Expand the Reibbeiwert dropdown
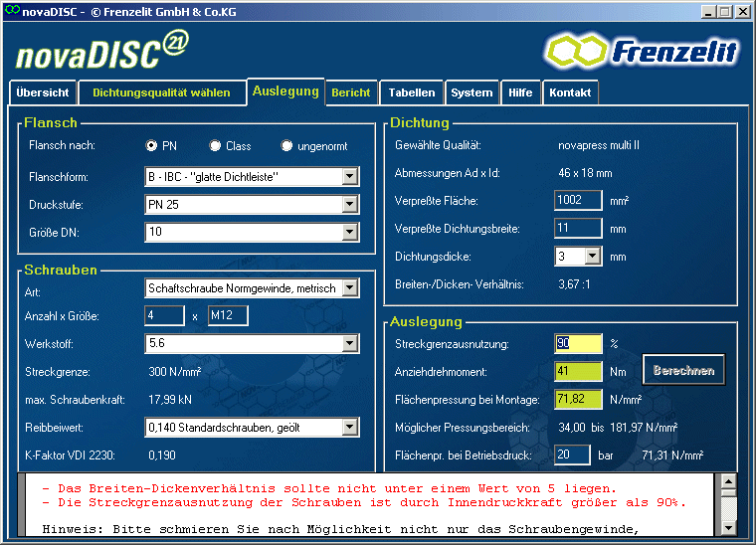The width and height of the screenshot is (756, 545). [349, 428]
